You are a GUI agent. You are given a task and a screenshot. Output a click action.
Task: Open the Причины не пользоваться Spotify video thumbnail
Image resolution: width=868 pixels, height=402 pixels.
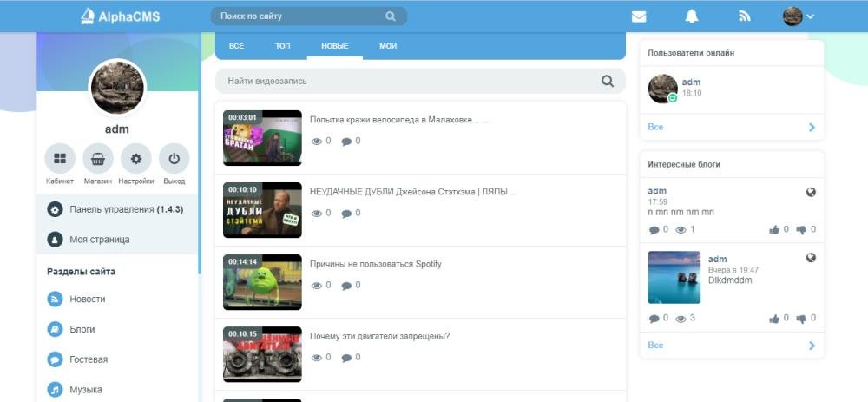(262, 282)
